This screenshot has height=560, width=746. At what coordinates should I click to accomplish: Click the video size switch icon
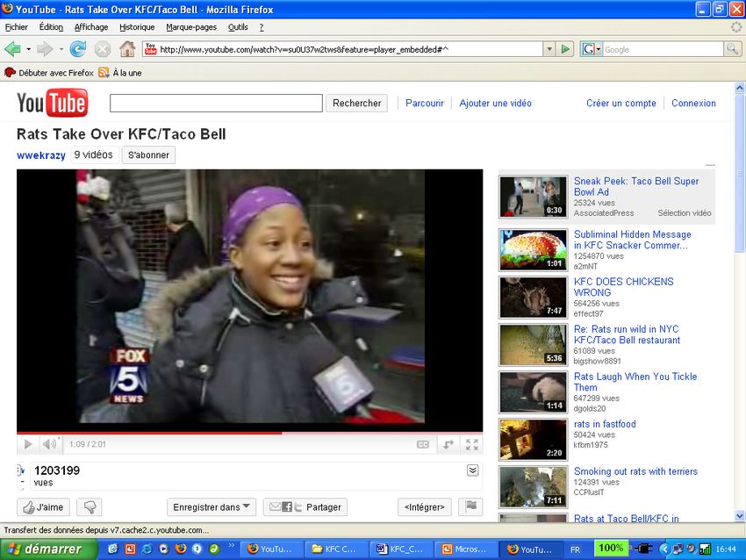pyautogui.click(x=448, y=444)
